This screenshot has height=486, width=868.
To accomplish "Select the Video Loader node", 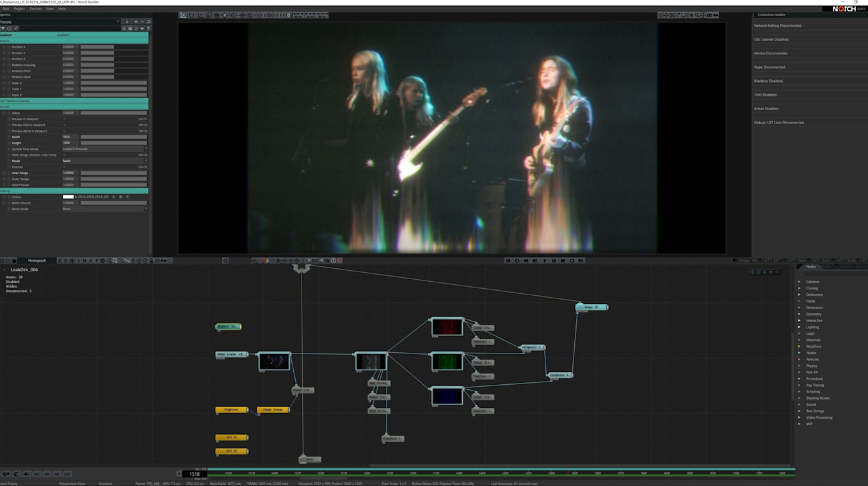I will pos(231,354).
